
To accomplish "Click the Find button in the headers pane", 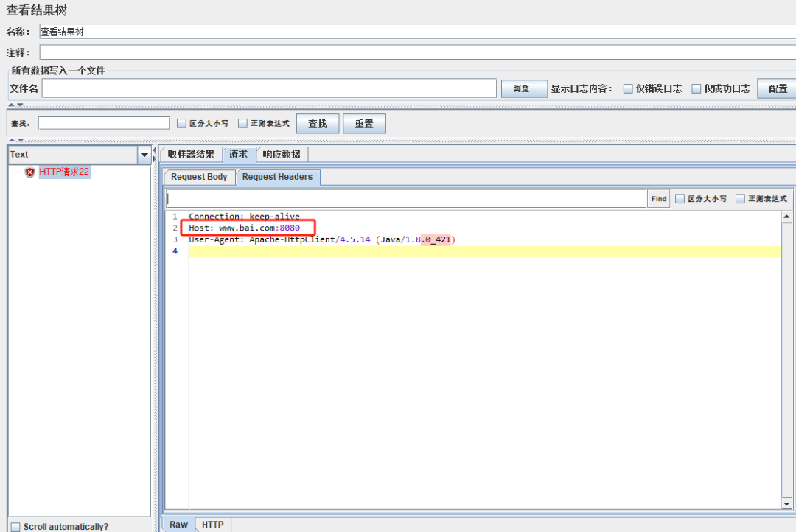I will tap(658, 199).
